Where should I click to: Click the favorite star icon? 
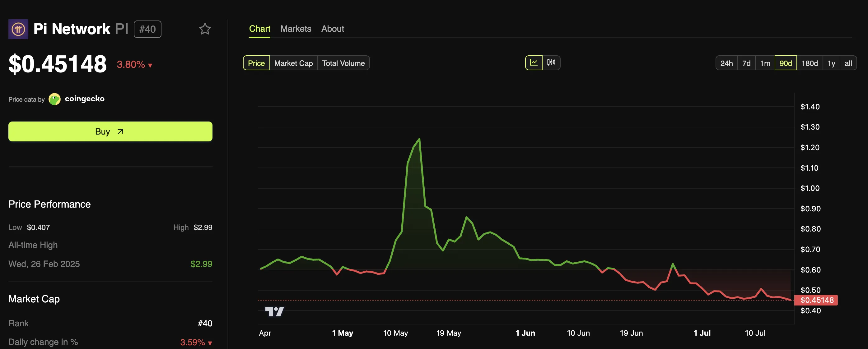click(204, 29)
